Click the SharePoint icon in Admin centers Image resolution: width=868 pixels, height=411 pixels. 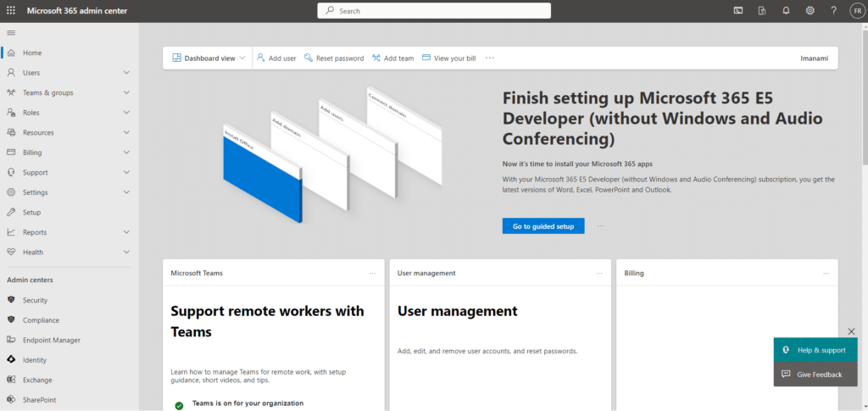tap(11, 399)
